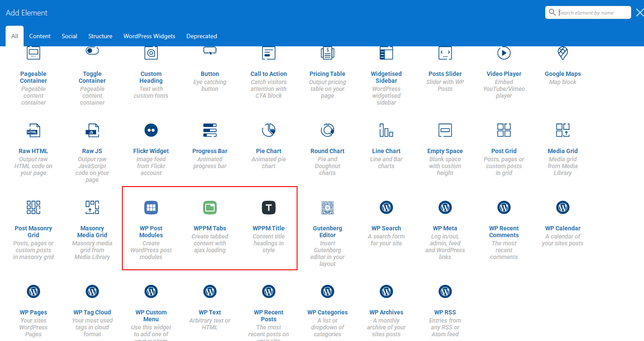This screenshot has width=644, height=341.
Task: View the Deprecated elements tab
Action: click(x=202, y=36)
